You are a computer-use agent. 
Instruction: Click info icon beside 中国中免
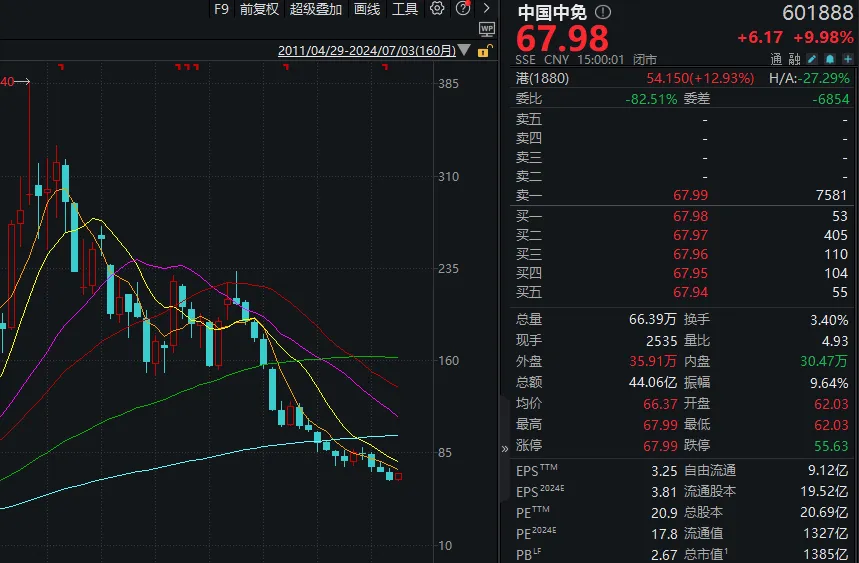pyautogui.click(x=603, y=12)
